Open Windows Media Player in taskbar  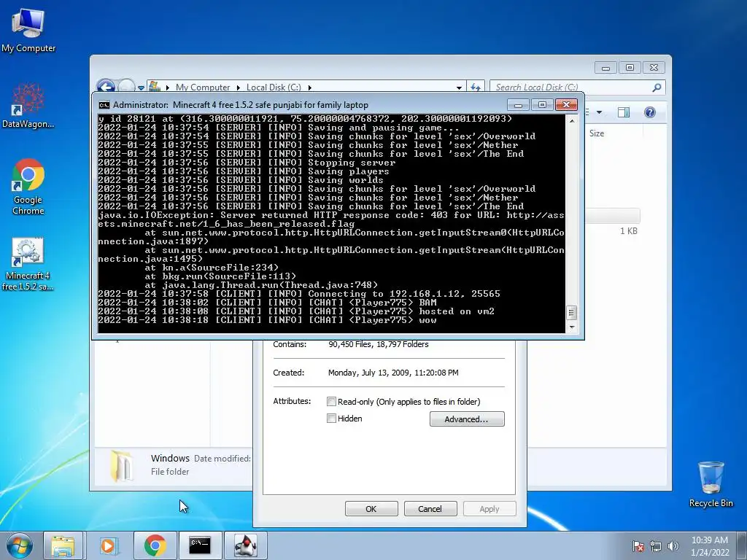click(x=108, y=545)
